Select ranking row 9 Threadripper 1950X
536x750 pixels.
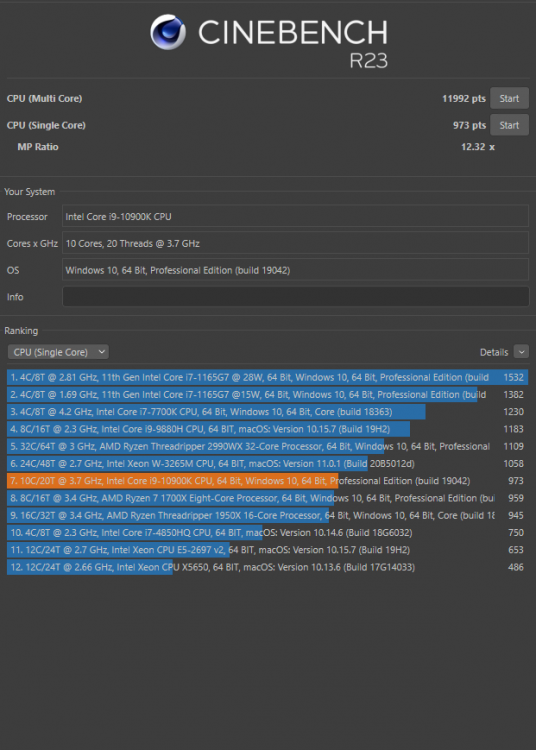click(268, 515)
